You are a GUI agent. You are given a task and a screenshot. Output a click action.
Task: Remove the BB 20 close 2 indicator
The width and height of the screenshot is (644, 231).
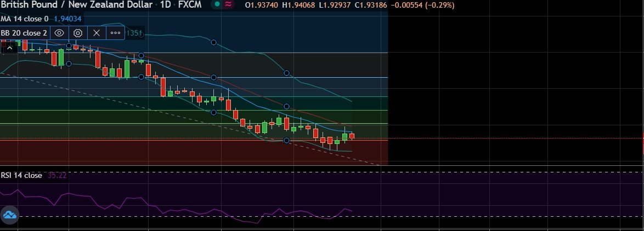point(97,33)
